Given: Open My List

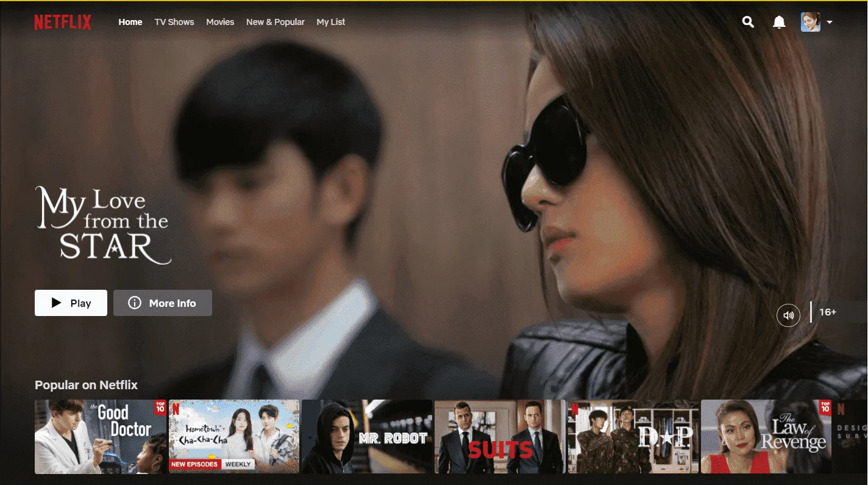Looking at the screenshot, I should 331,22.
